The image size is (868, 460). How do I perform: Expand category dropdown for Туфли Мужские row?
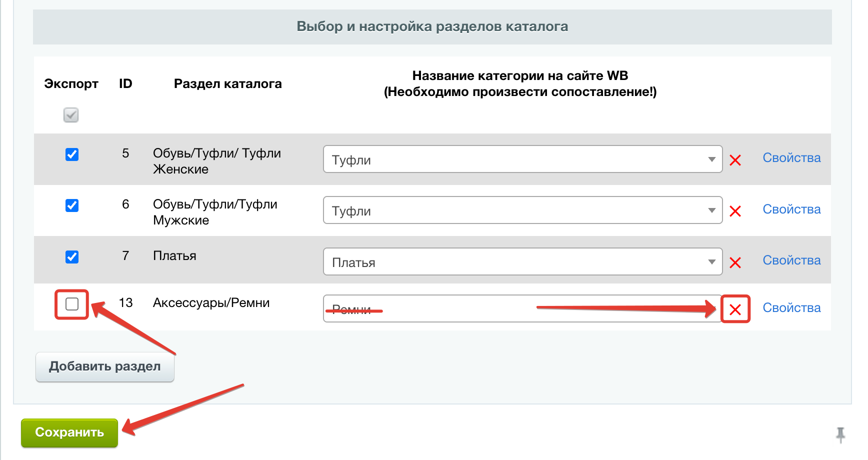(x=522, y=210)
